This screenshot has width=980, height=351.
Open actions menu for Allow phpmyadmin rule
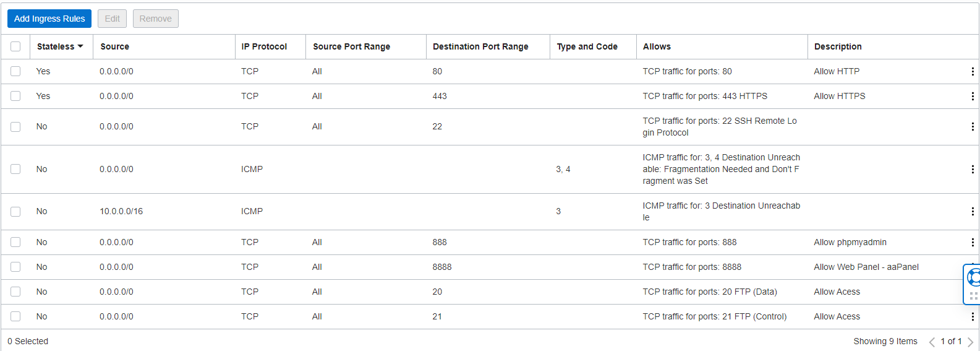click(x=973, y=243)
